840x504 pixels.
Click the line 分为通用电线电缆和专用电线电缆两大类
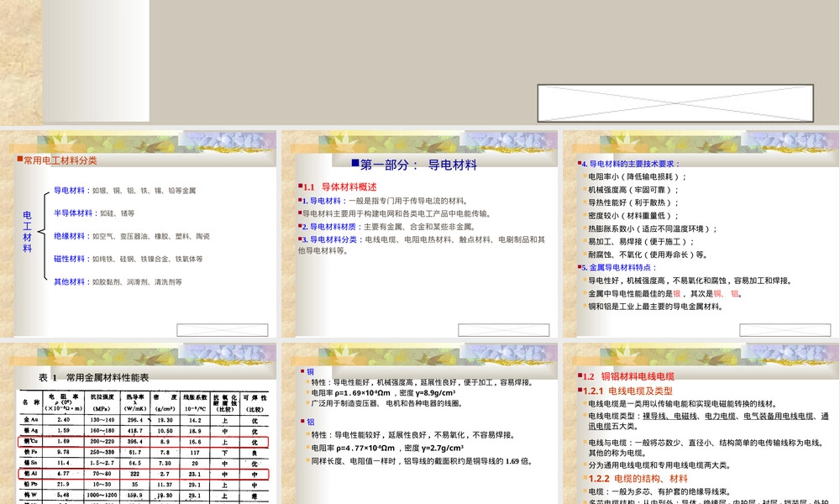pyautogui.click(x=658, y=465)
